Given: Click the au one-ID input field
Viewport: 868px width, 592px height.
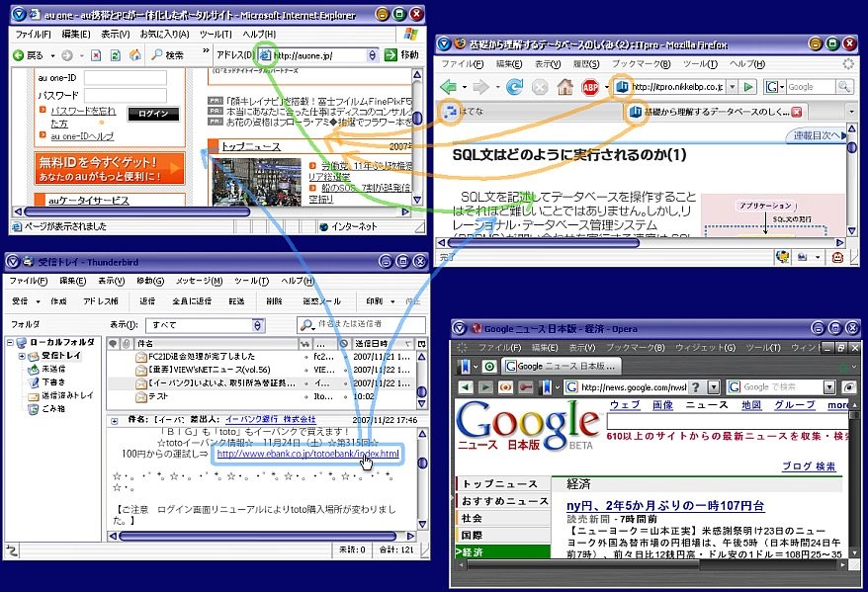Looking at the screenshot, I should (x=126, y=78).
